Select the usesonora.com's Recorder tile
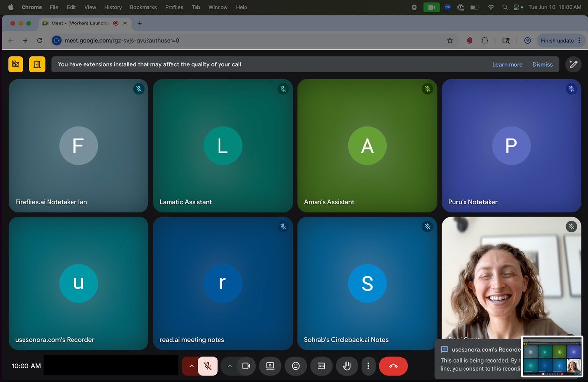The height and width of the screenshot is (382, 588). (78, 283)
